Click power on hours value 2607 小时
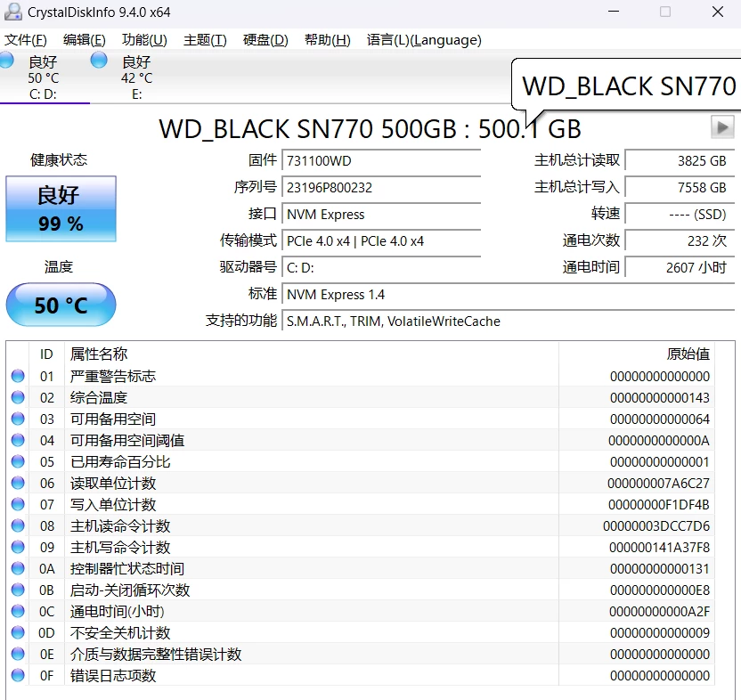741x700 pixels. 680,268
